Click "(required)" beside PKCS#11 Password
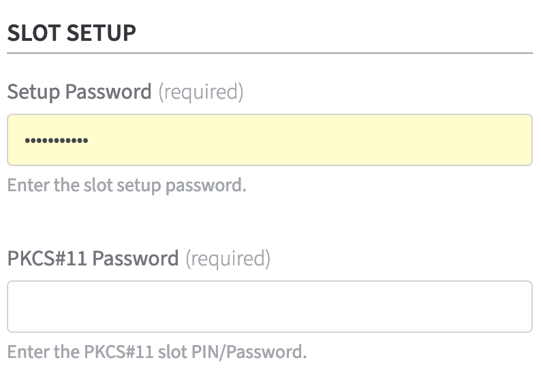The height and width of the screenshot is (392, 541). [x=228, y=259]
